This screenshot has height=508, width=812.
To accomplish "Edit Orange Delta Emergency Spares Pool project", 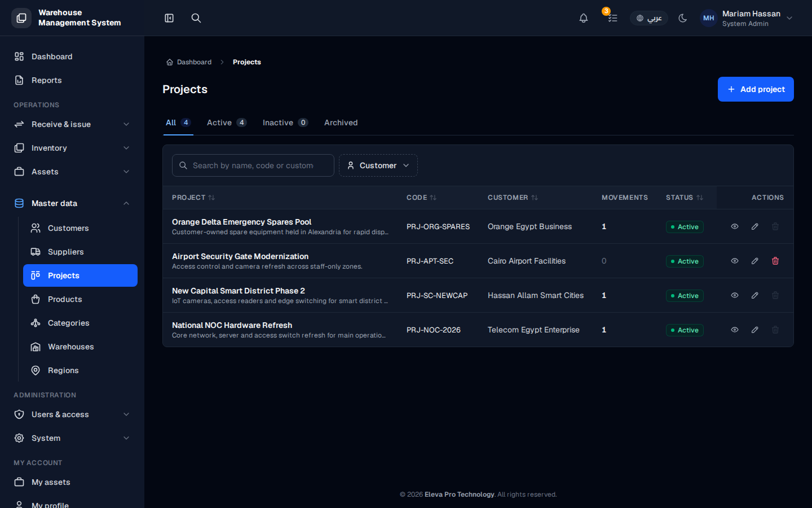I will coord(755,226).
